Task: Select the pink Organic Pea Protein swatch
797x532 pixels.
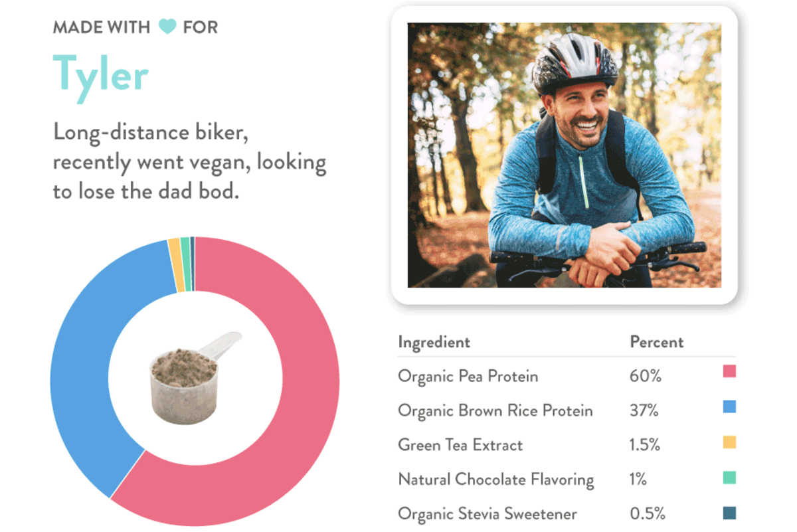Action: [729, 371]
